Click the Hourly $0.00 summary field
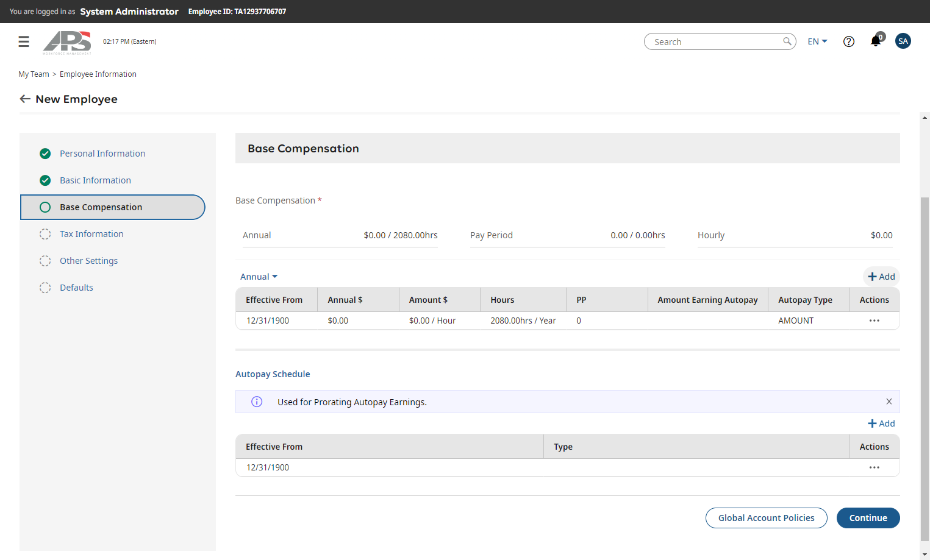 pos(795,235)
